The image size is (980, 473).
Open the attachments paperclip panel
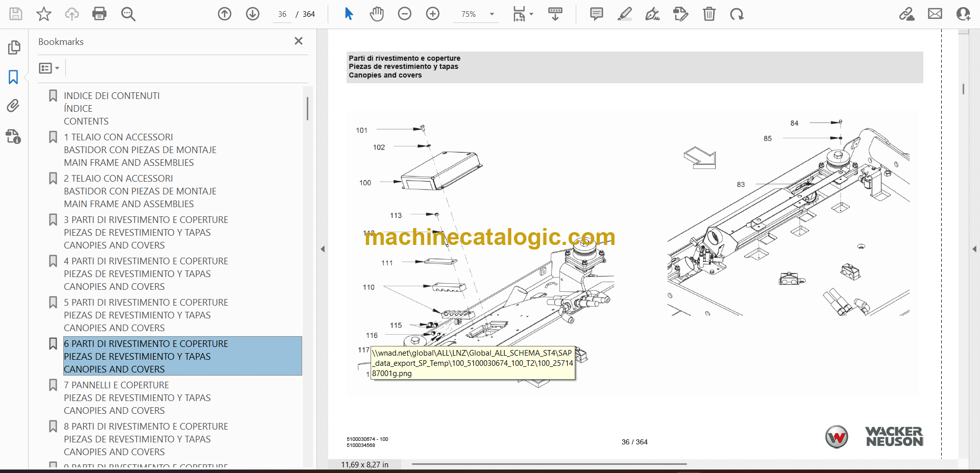pos(13,106)
